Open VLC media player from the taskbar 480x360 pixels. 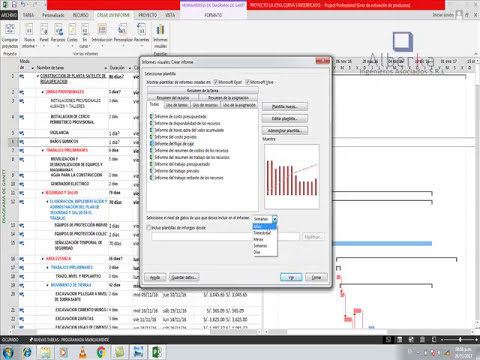click(83, 352)
